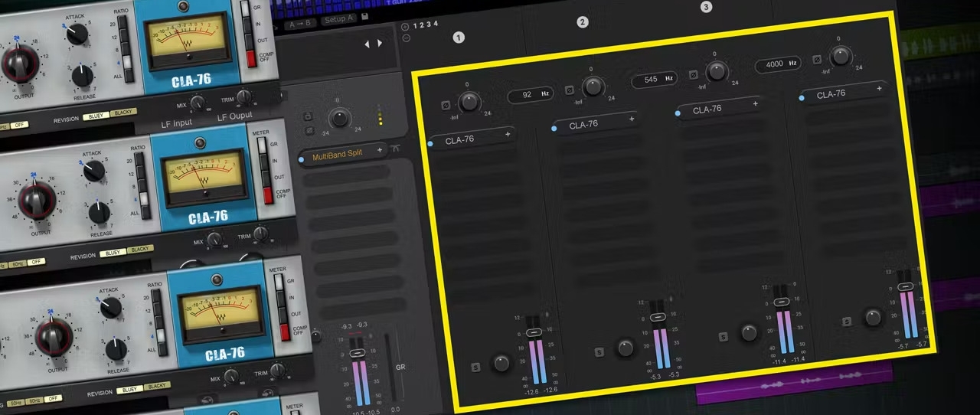Viewport: 980px width, 415px height.
Task: Go to the previous preset with the left arrow
Action: point(367,44)
